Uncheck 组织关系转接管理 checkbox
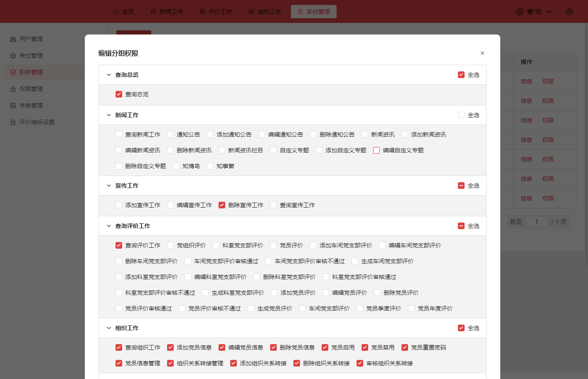Screen dimensions: 588x379 point(170,363)
